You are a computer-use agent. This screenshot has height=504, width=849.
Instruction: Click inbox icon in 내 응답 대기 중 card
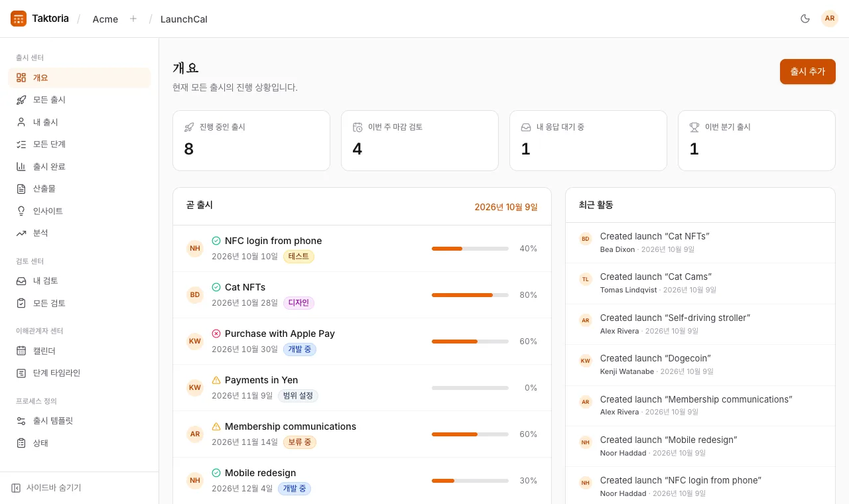point(526,127)
